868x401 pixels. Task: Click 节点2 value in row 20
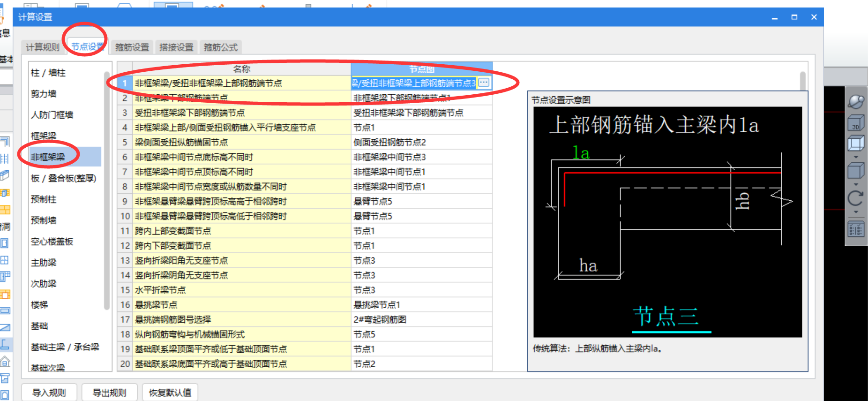(x=422, y=364)
